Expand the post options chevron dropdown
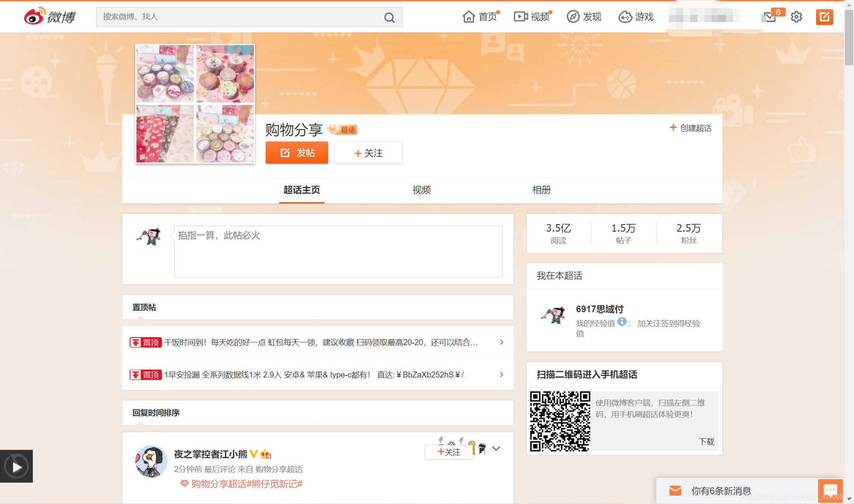 point(496,448)
